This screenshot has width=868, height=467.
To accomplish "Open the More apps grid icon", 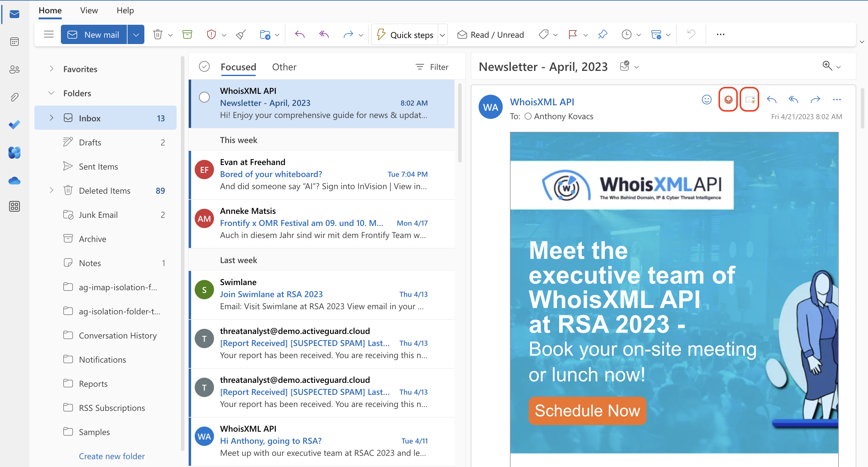I will pyautogui.click(x=14, y=206).
